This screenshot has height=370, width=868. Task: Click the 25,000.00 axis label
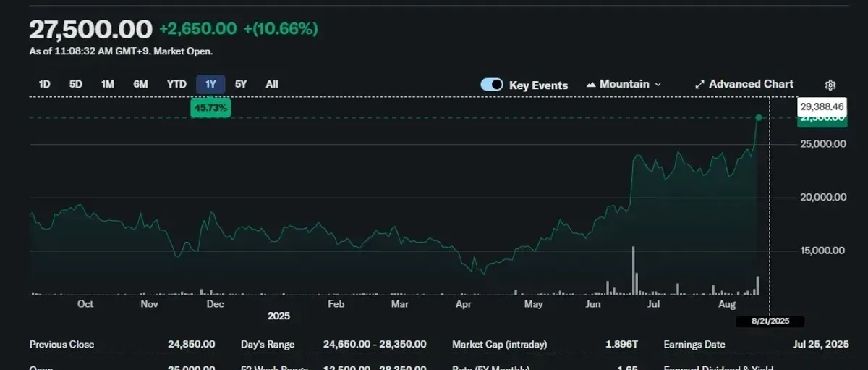(822, 144)
